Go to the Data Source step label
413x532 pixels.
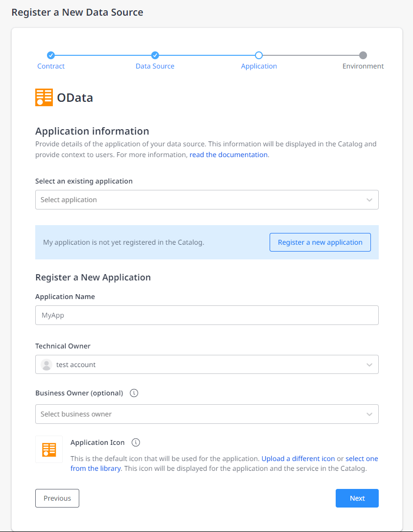[155, 66]
